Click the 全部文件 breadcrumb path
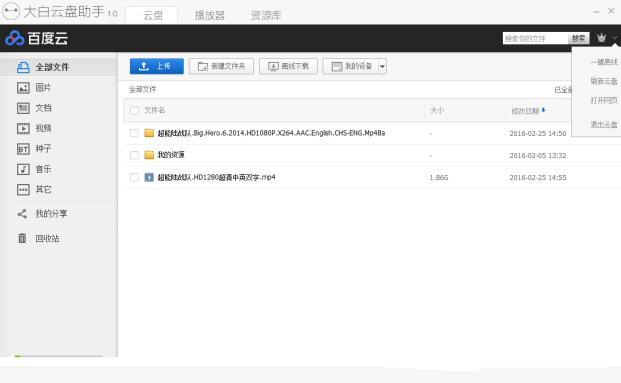Viewport: 621px width, 383px height. coord(143,90)
